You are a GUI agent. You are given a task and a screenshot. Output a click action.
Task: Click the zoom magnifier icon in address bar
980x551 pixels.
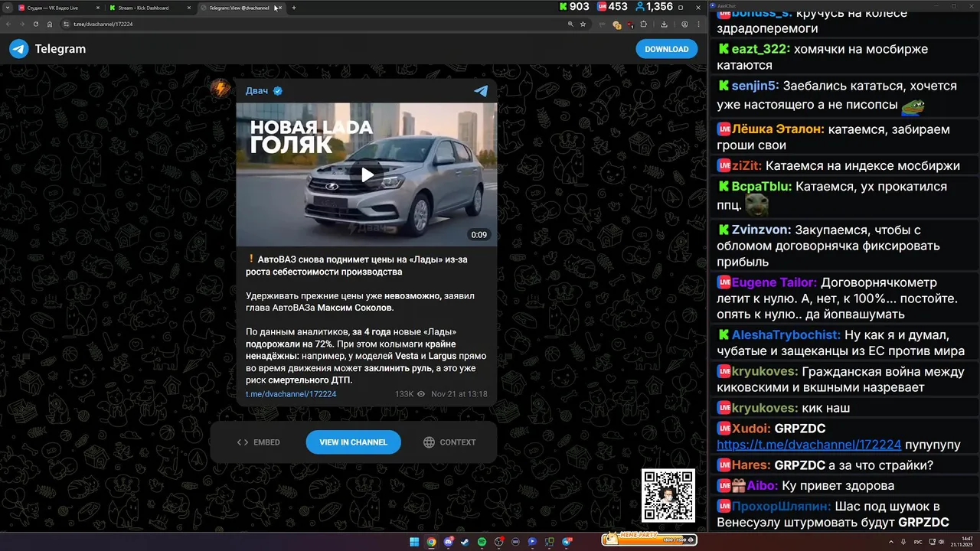[x=570, y=24]
